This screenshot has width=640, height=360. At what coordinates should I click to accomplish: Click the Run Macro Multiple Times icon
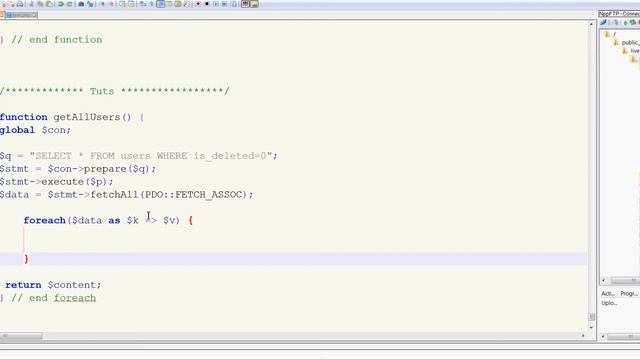click(x=224, y=4)
